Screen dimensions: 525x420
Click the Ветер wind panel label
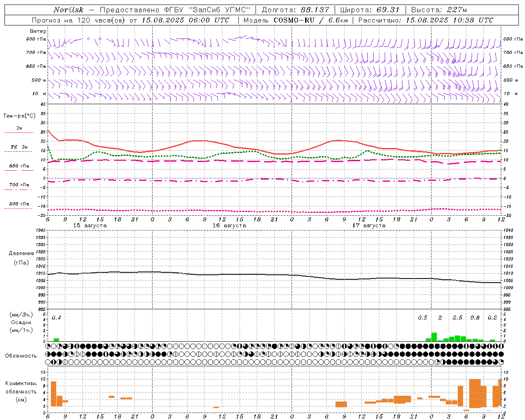(38, 31)
